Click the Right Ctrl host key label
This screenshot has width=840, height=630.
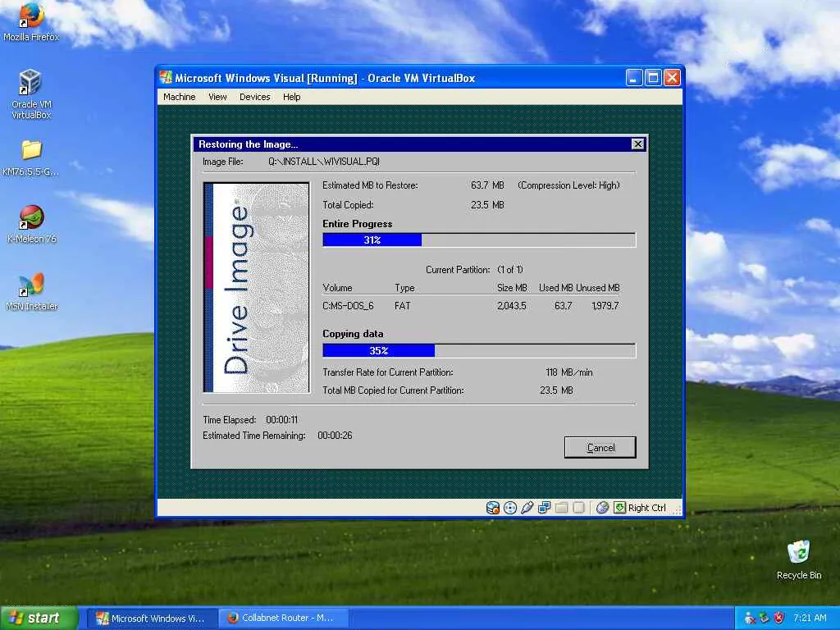[646, 508]
